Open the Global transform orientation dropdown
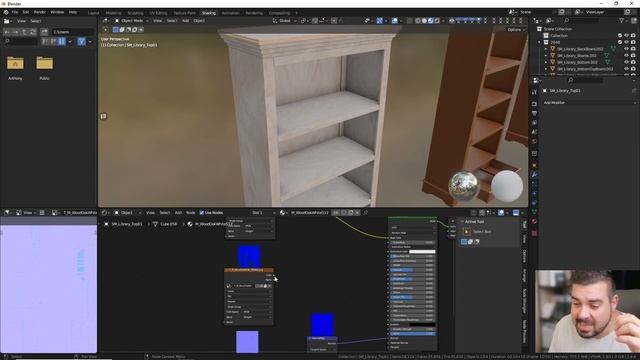 (x=284, y=20)
